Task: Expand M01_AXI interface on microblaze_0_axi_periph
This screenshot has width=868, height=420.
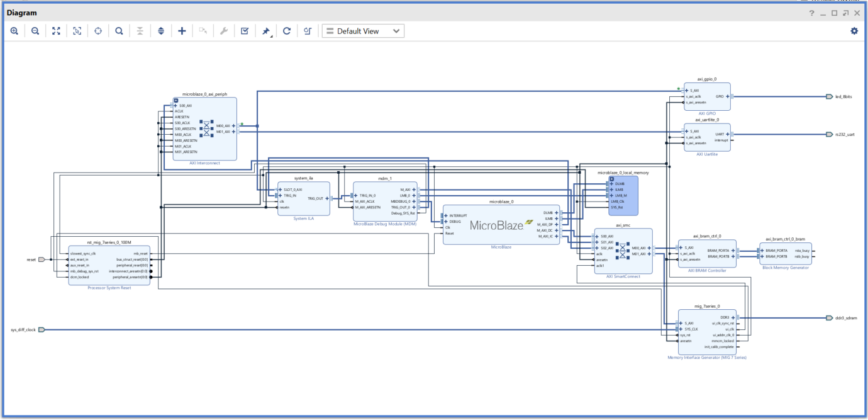Action: 234,132
